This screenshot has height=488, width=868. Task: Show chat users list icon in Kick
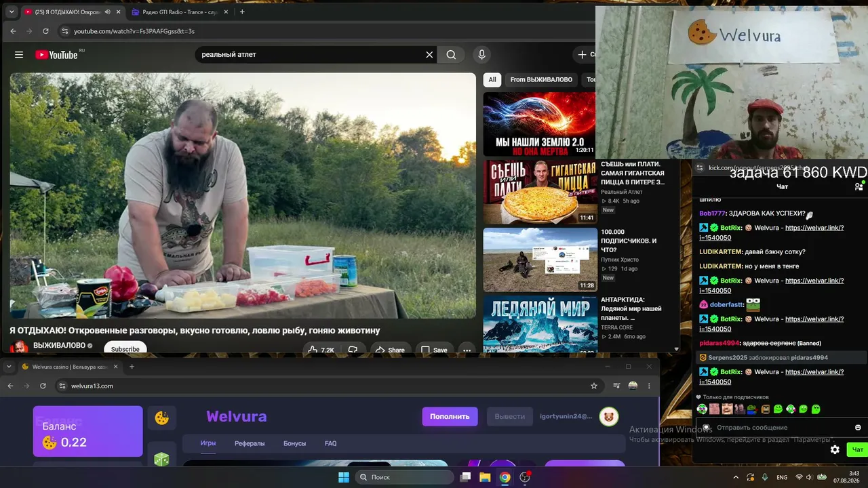859,186
